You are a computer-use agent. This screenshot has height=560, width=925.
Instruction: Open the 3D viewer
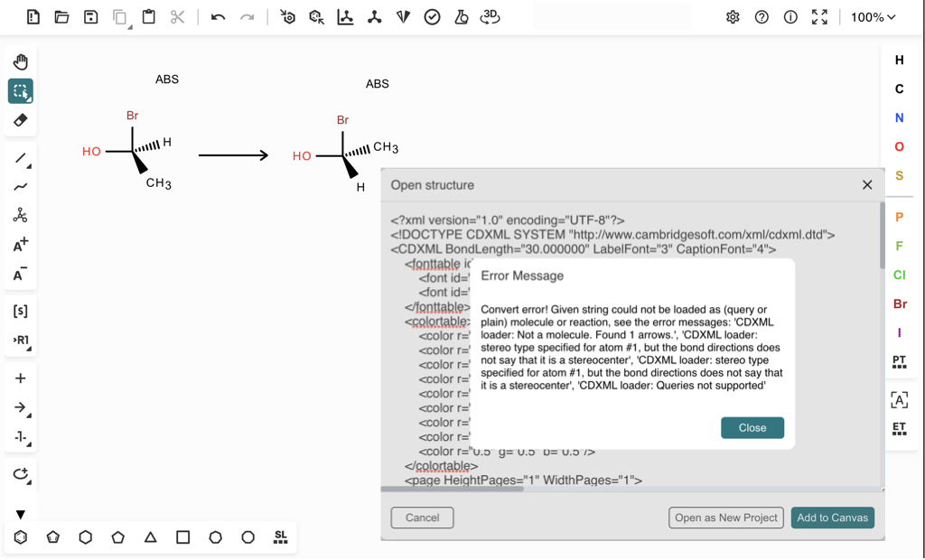[x=490, y=17]
